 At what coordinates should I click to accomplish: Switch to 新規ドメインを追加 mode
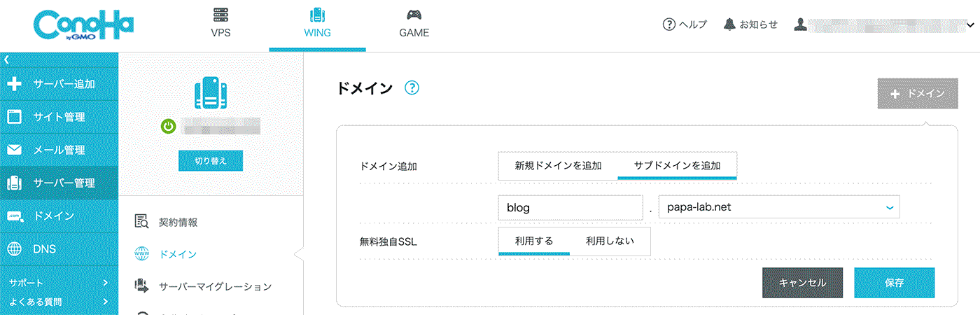558,166
